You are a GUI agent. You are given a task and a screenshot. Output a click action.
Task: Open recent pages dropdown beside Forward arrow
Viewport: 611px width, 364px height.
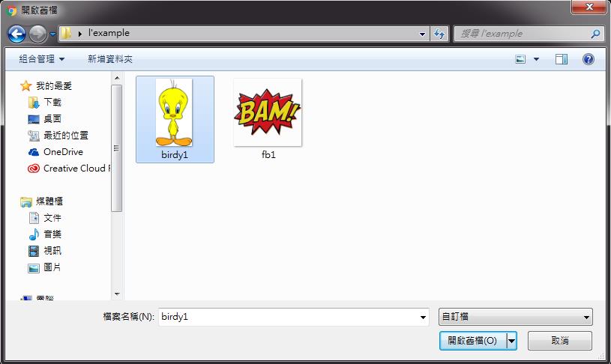pos(52,34)
